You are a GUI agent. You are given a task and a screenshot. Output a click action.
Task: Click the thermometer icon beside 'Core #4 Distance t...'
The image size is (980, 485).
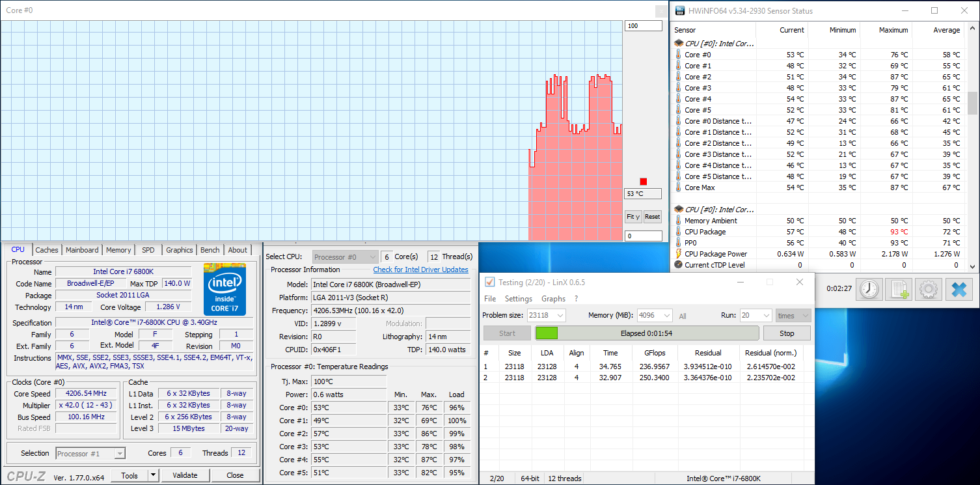pyautogui.click(x=678, y=165)
